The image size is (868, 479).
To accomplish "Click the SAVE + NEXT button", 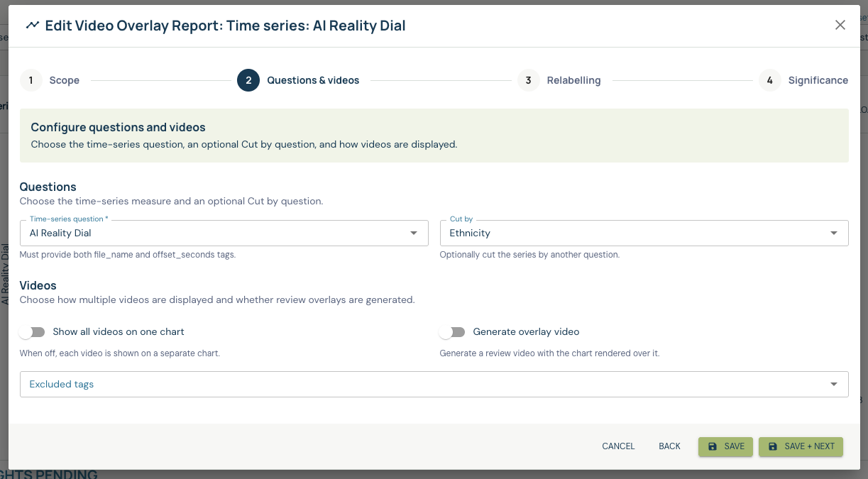I will 801,446.
